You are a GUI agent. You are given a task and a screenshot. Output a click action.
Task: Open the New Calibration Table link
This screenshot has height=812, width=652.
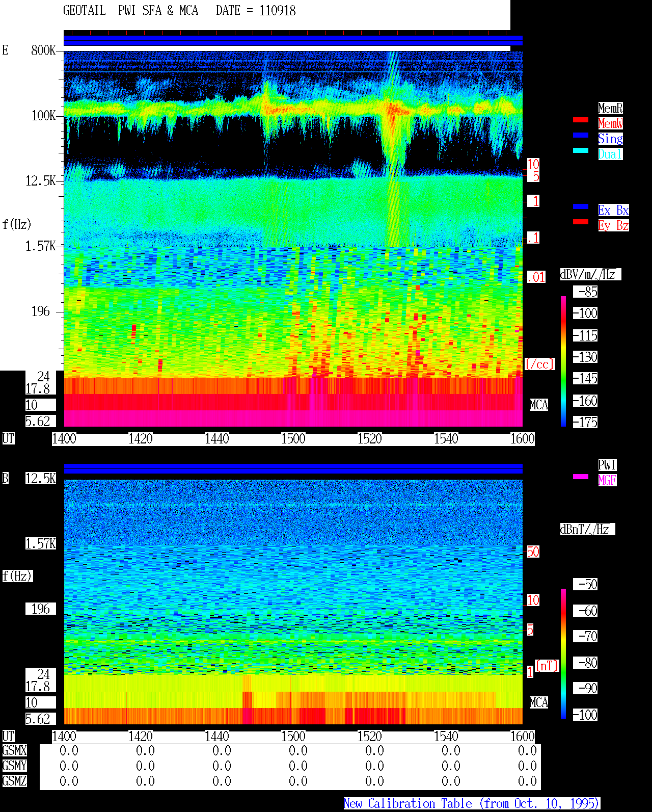pos(472,804)
